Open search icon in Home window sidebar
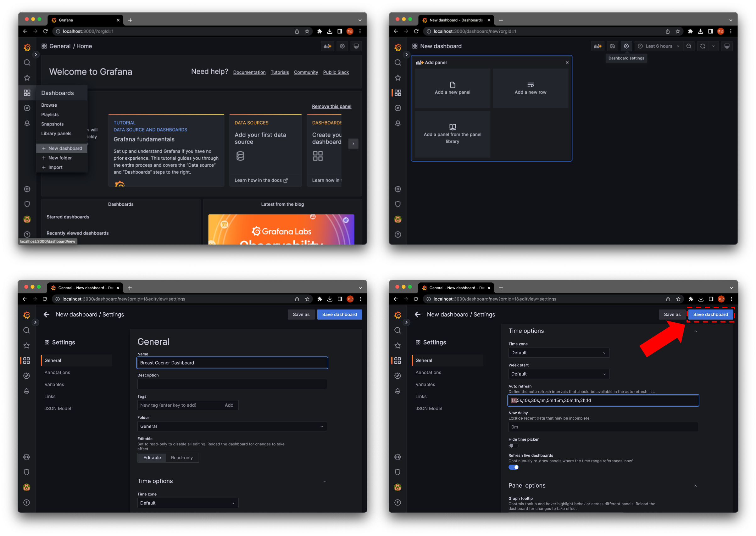 27,62
